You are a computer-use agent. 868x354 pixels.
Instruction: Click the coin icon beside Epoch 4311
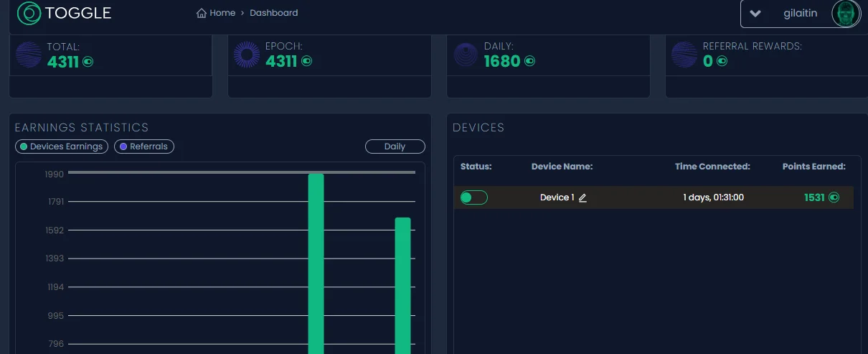click(306, 62)
